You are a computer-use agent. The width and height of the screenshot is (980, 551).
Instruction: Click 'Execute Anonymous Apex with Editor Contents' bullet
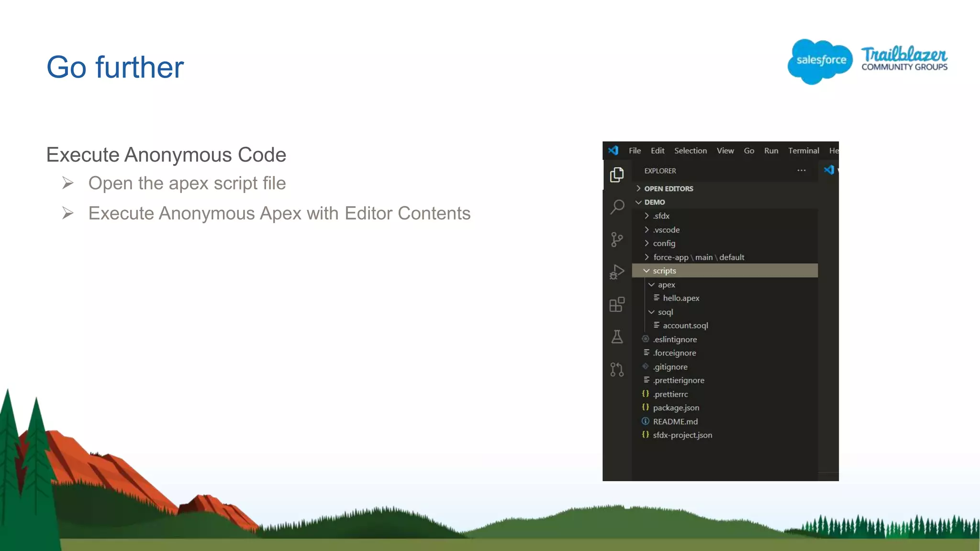pos(279,213)
